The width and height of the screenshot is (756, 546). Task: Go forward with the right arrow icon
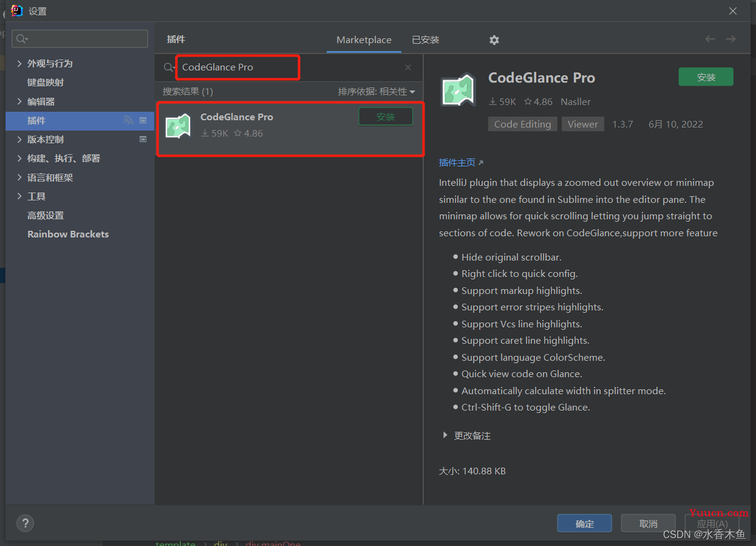(x=730, y=39)
